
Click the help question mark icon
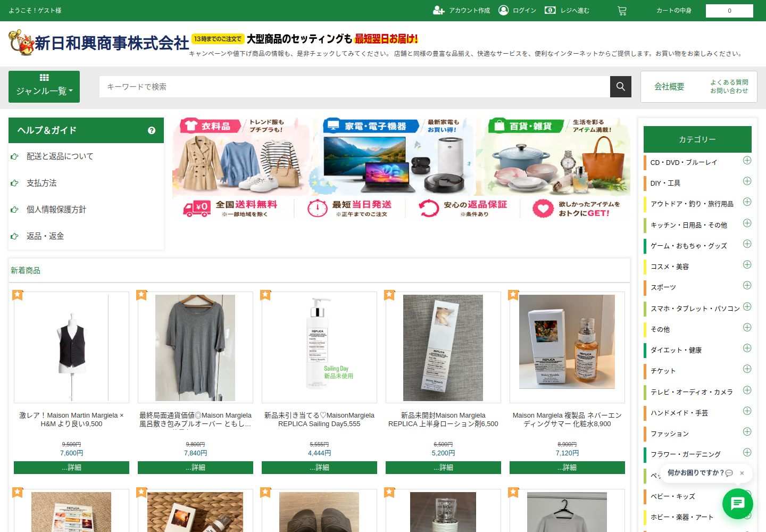(152, 130)
